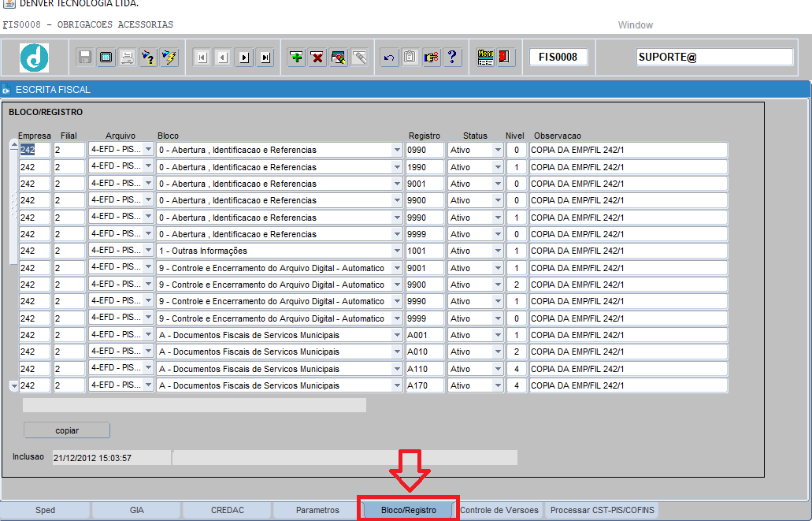
Task: Click the pointing hand icon
Action: (x=432, y=57)
